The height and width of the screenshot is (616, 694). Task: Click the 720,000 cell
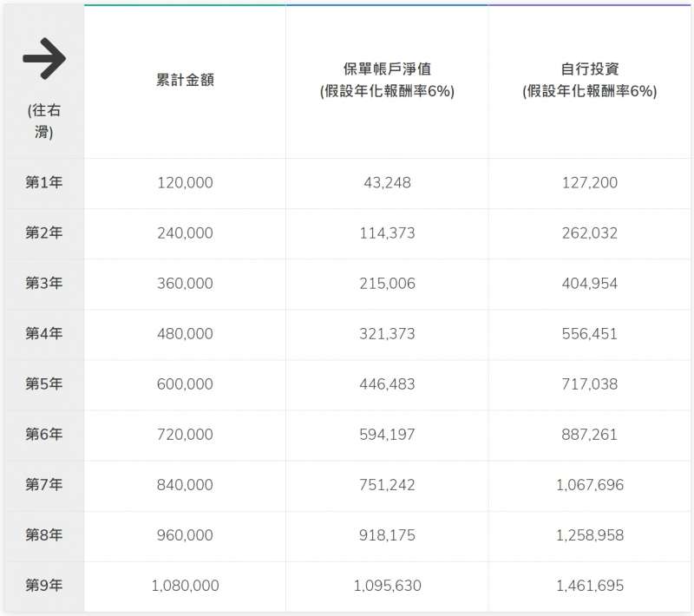(185, 435)
